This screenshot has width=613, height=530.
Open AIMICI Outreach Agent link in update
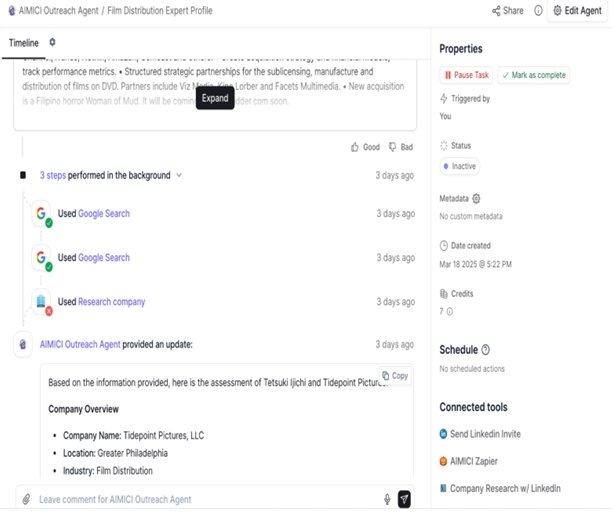coord(80,344)
